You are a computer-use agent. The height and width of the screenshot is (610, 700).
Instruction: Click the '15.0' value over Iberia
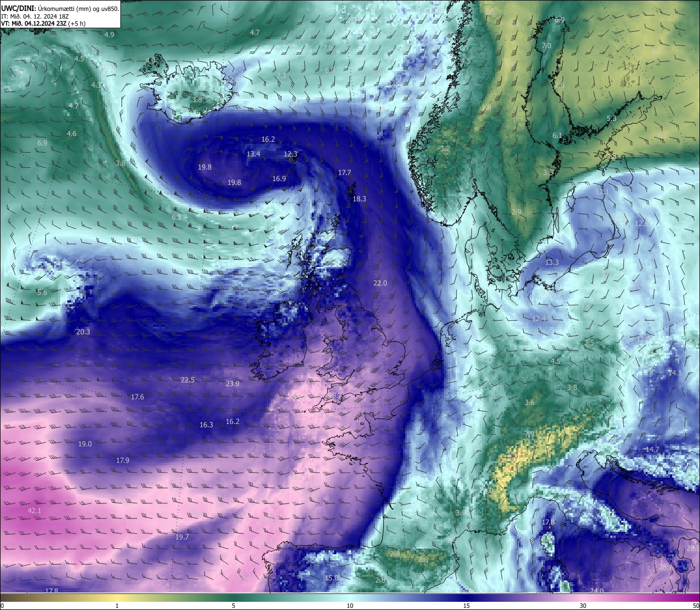click(331, 578)
